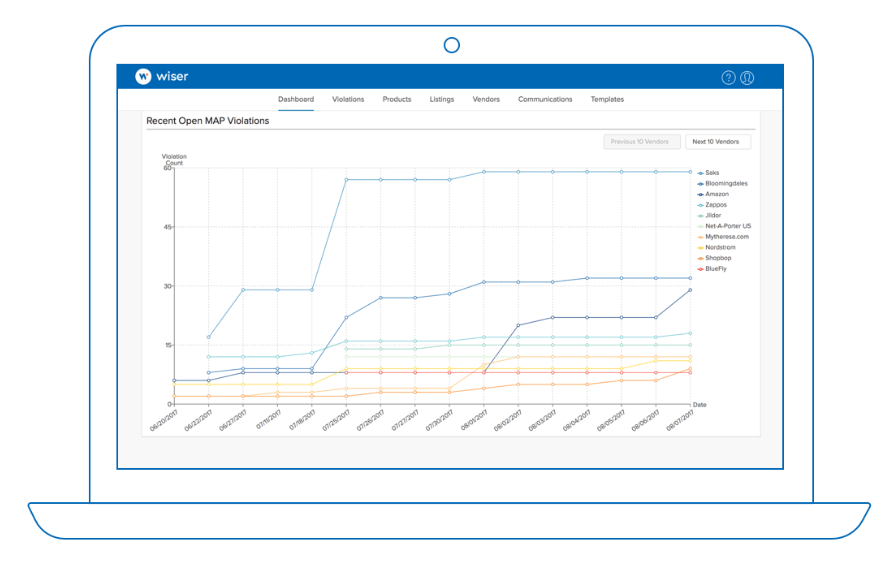Switch to the Templates tab

[x=607, y=99]
